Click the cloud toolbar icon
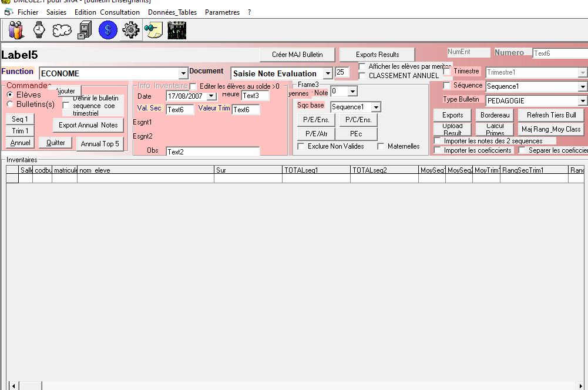Image resolution: width=588 pixels, height=390 pixels. click(62, 29)
